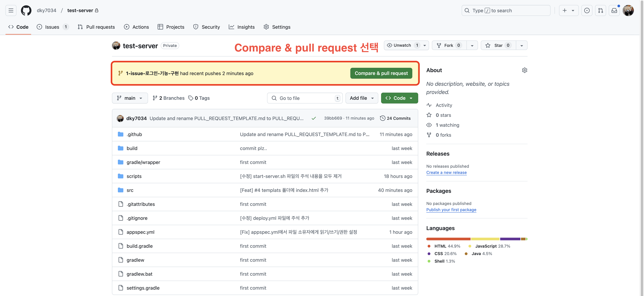The width and height of the screenshot is (644, 296).
Task: Switch to the Actions tab
Action: click(137, 27)
